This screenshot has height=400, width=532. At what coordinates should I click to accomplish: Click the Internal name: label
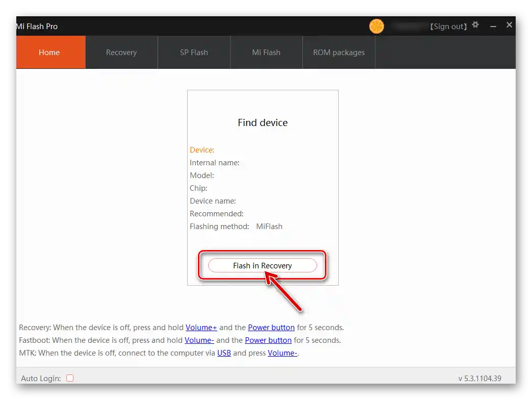click(x=214, y=163)
